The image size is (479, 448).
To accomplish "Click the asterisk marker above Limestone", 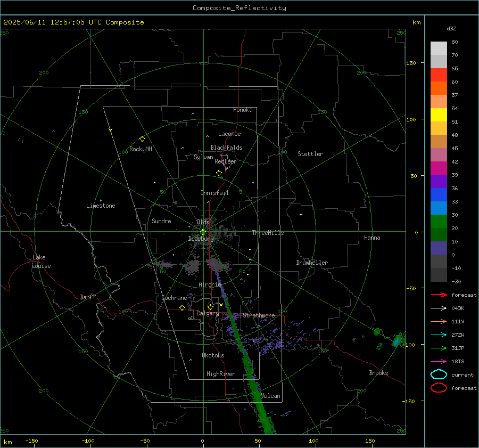I will (101, 201).
